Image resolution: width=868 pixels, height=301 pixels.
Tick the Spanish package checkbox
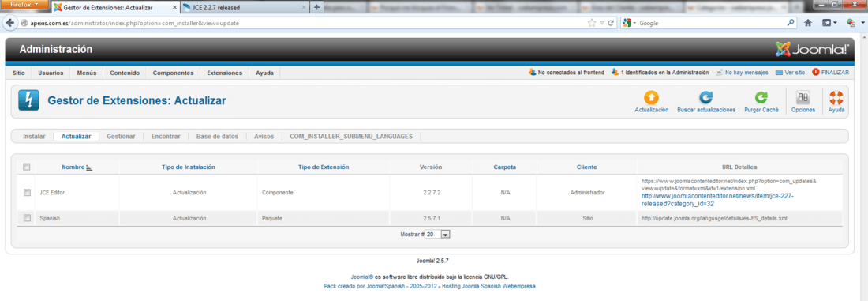[27, 218]
